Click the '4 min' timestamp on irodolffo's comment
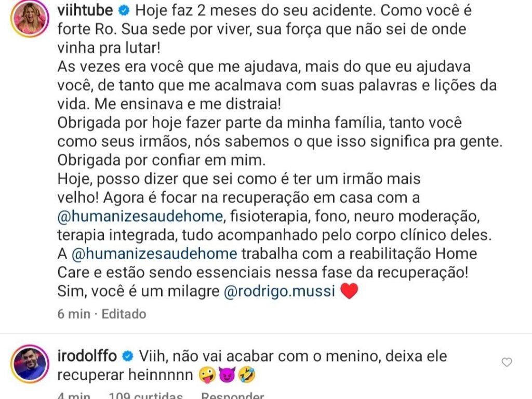Viewport: 532px width, 399px height. 74,395
